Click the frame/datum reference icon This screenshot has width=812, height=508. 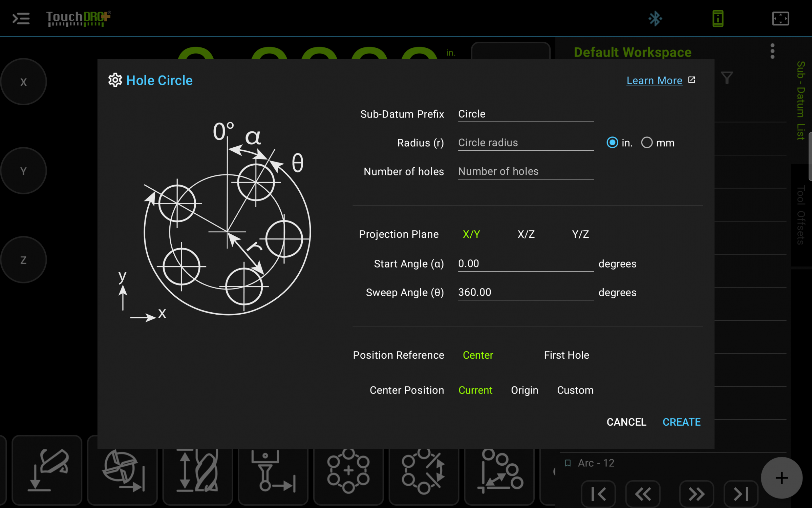[x=781, y=18]
